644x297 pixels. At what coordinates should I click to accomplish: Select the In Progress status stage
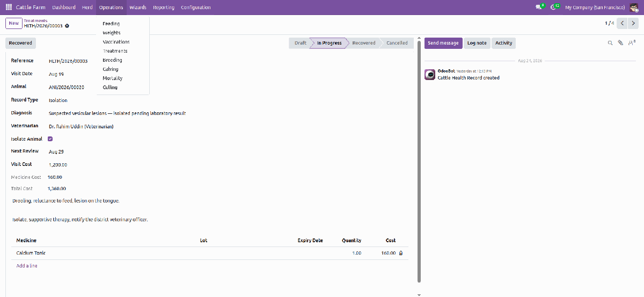[x=329, y=43]
